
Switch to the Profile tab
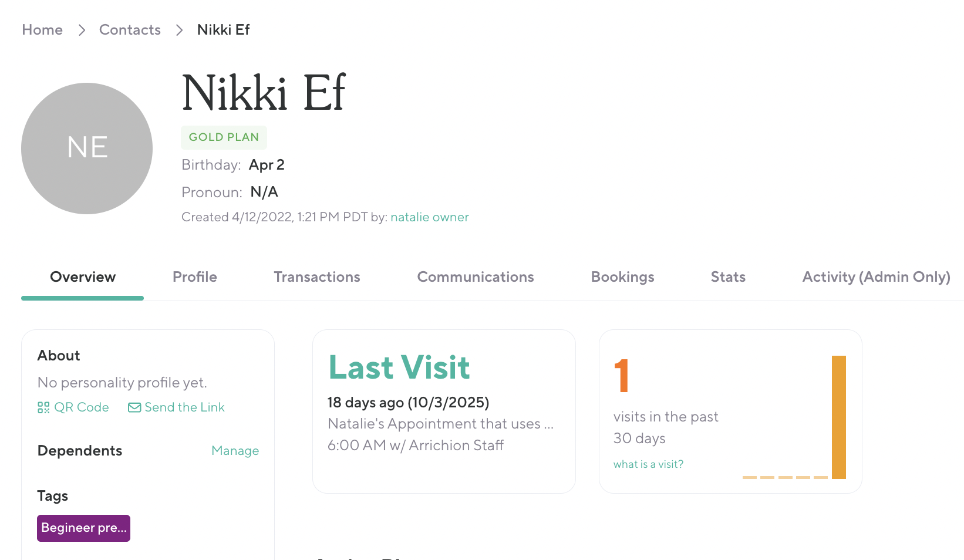point(195,277)
